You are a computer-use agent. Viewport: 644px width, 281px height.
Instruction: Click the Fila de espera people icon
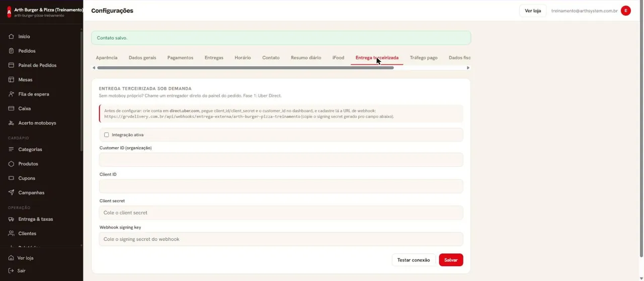pyautogui.click(x=11, y=94)
